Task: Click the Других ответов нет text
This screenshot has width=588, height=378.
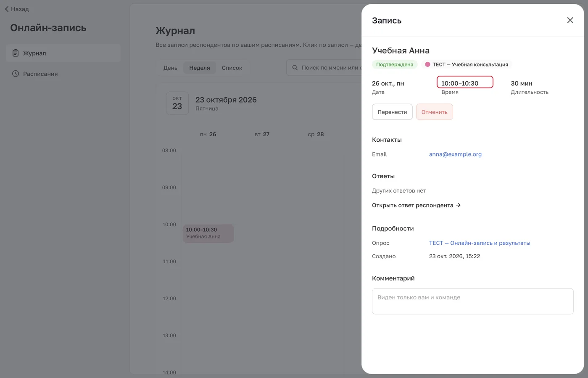Action: pos(399,190)
